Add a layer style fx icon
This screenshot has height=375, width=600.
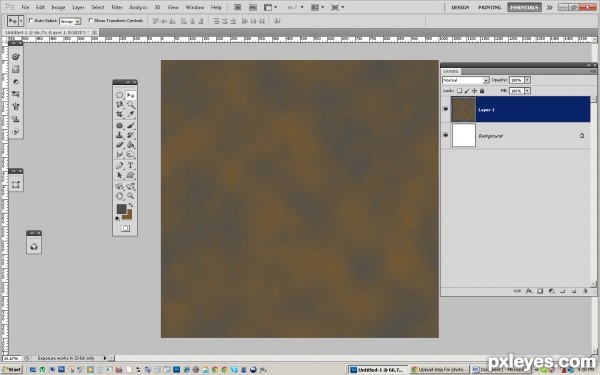coord(529,291)
